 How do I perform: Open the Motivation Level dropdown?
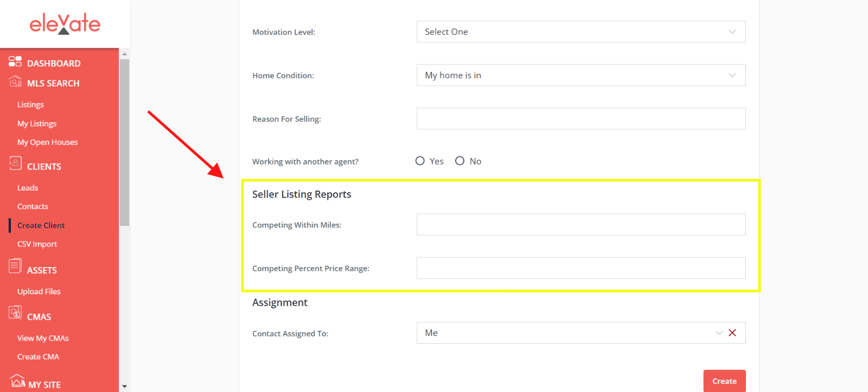[x=581, y=31]
